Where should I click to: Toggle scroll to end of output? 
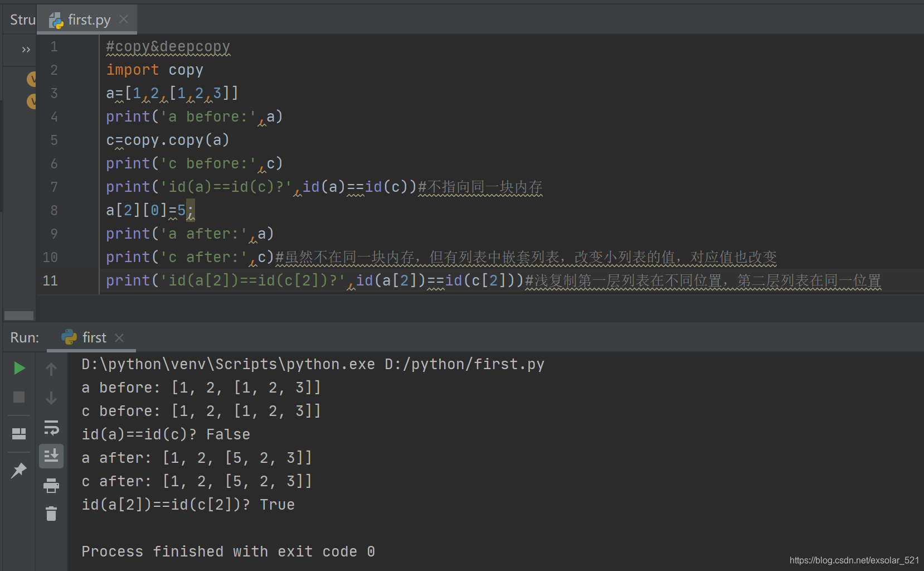(51, 456)
